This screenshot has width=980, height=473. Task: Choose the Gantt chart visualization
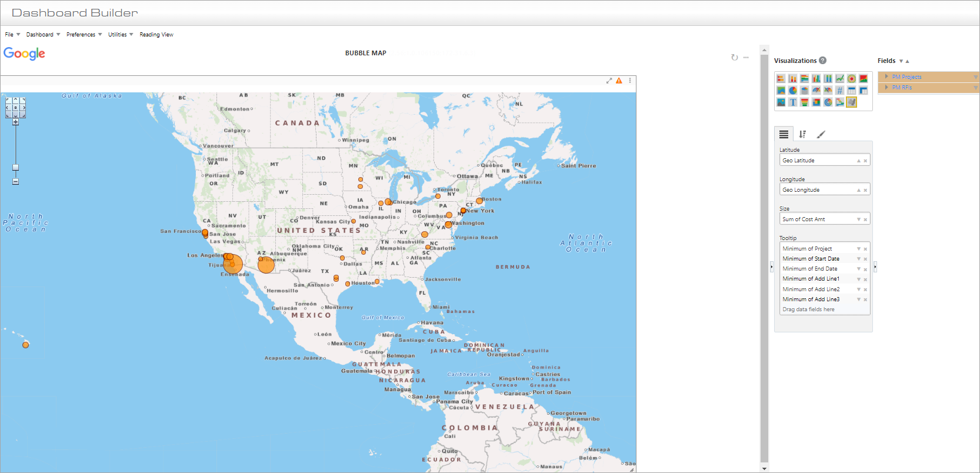[840, 102]
